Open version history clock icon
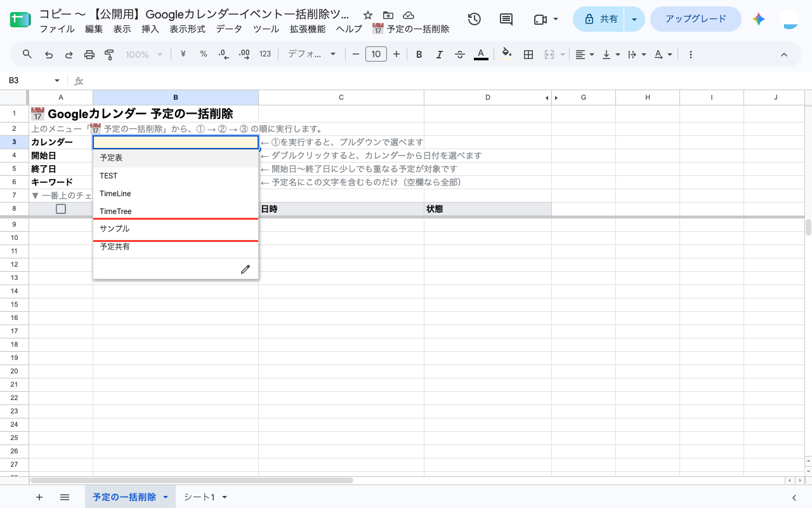This screenshot has width=812, height=508. point(474,19)
